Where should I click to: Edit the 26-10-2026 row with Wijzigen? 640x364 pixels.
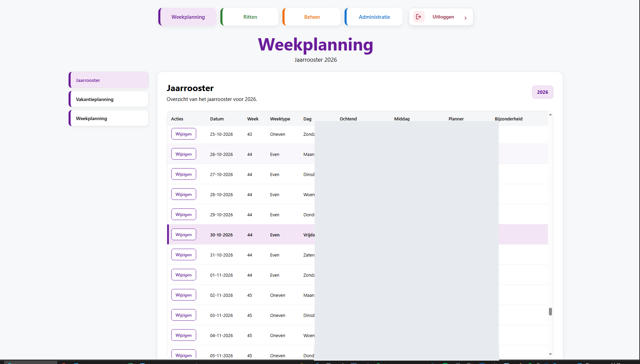pos(184,154)
